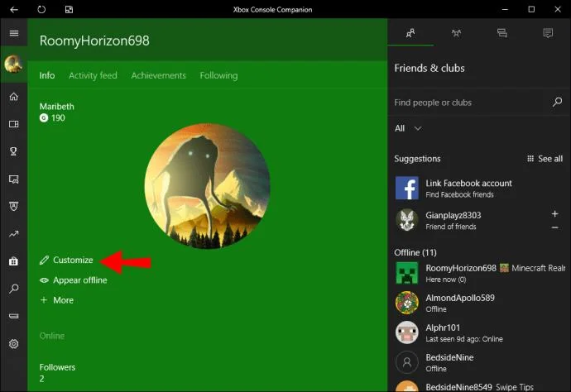571x392 pixels.
Task: Remove Gianplayz8303 suggestion with minus icon
Action: [554, 227]
